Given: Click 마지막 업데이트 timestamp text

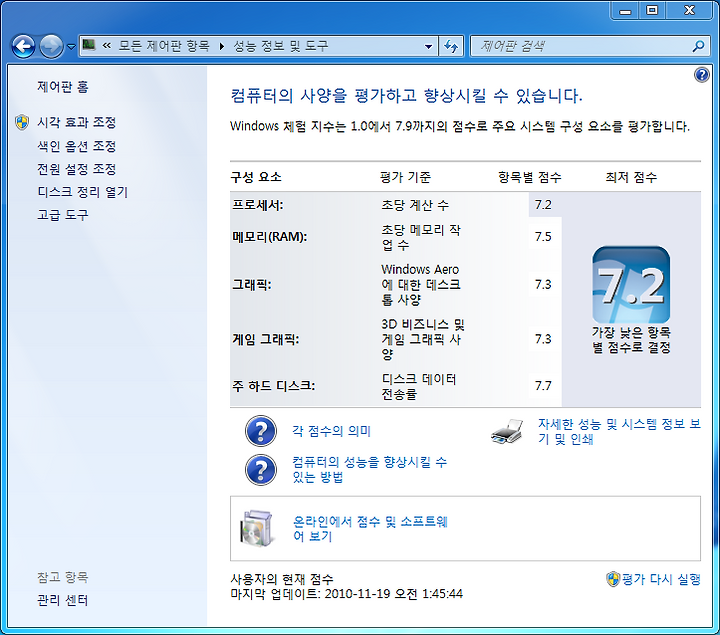Looking at the screenshot, I should tap(347, 594).
